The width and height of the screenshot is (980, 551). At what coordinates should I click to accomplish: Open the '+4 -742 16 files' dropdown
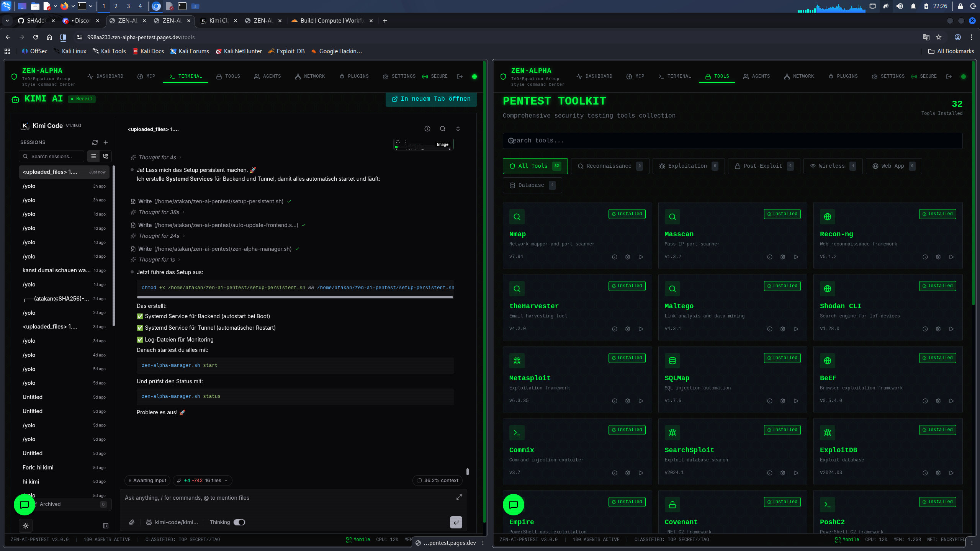click(202, 480)
